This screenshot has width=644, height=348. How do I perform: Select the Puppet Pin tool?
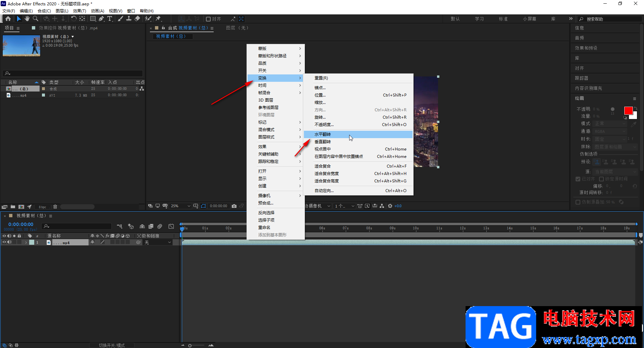point(158,19)
